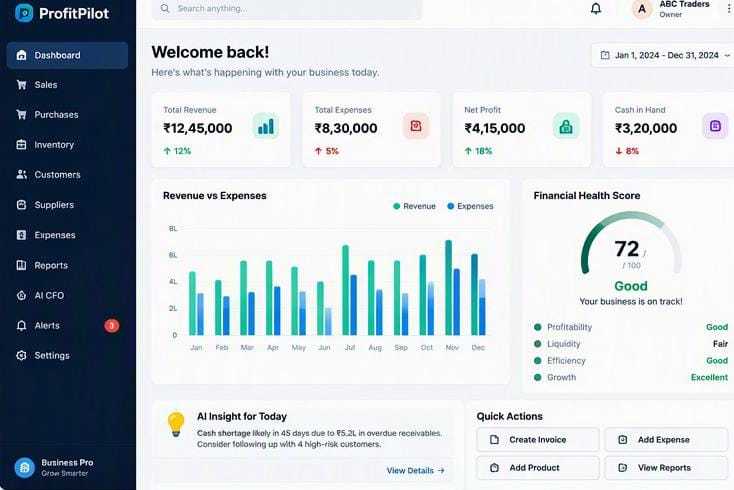This screenshot has height=490, width=734.
Task: Open the Expenses menu entry in the sidebar
Action: pos(67,235)
